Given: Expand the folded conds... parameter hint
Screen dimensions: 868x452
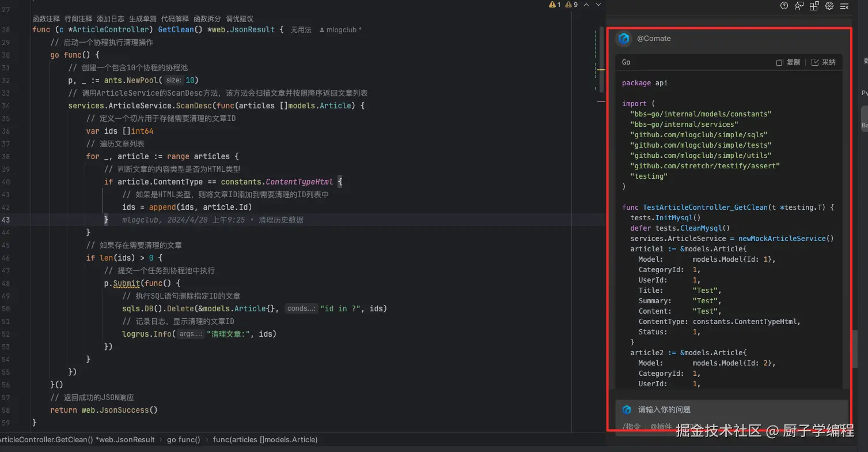Looking at the screenshot, I should 301,308.
